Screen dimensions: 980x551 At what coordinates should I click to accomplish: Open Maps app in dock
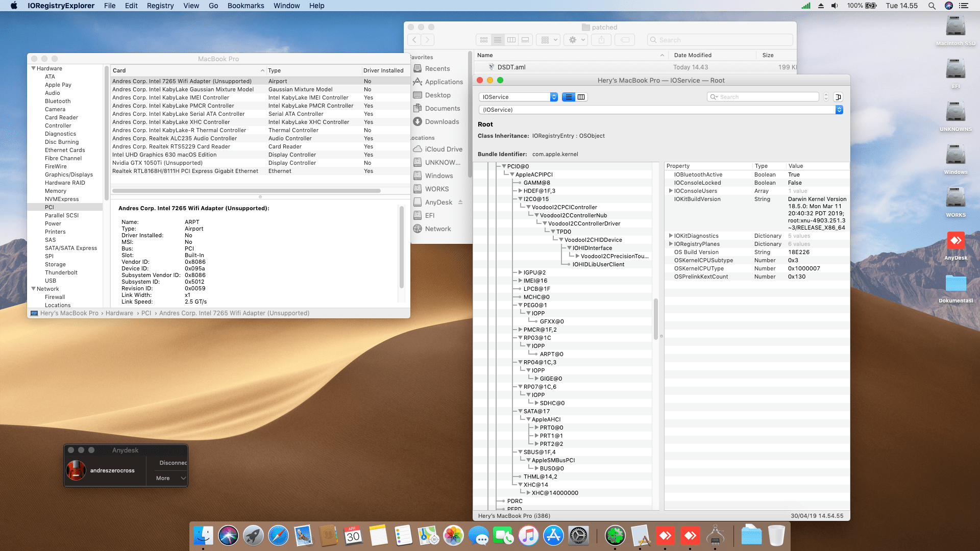428,536
